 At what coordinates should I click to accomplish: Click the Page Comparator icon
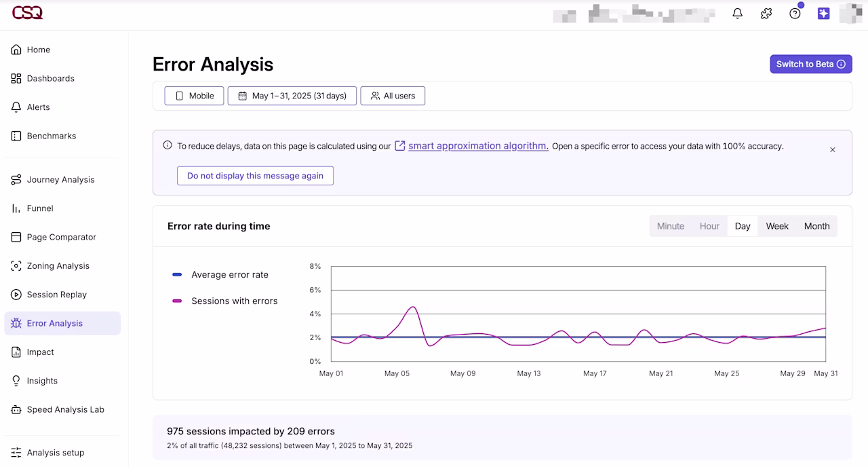point(16,237)
